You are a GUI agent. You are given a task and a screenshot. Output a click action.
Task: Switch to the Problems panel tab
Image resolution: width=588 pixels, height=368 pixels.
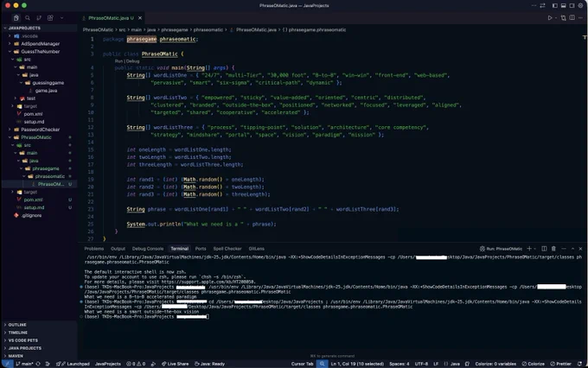pos(93,249)
